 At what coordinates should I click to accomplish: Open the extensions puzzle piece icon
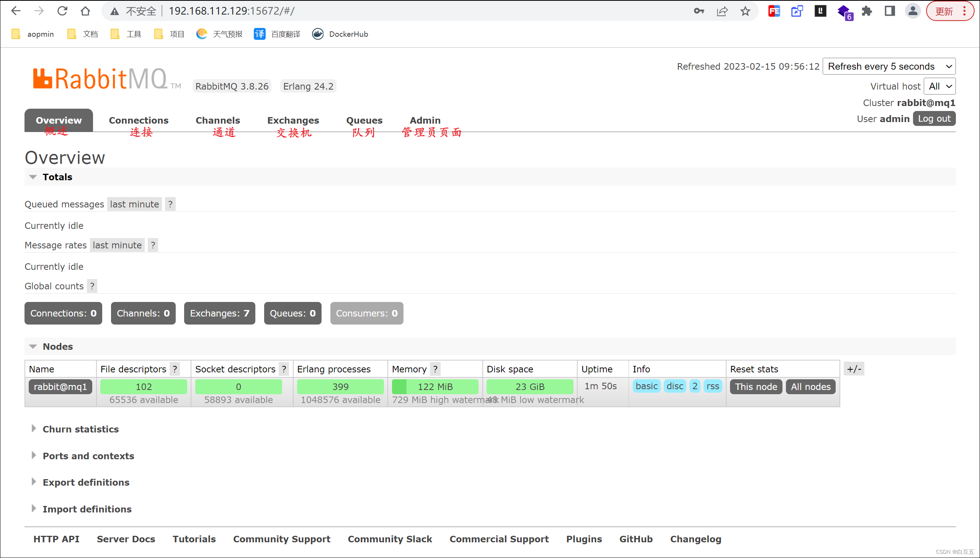867,11
